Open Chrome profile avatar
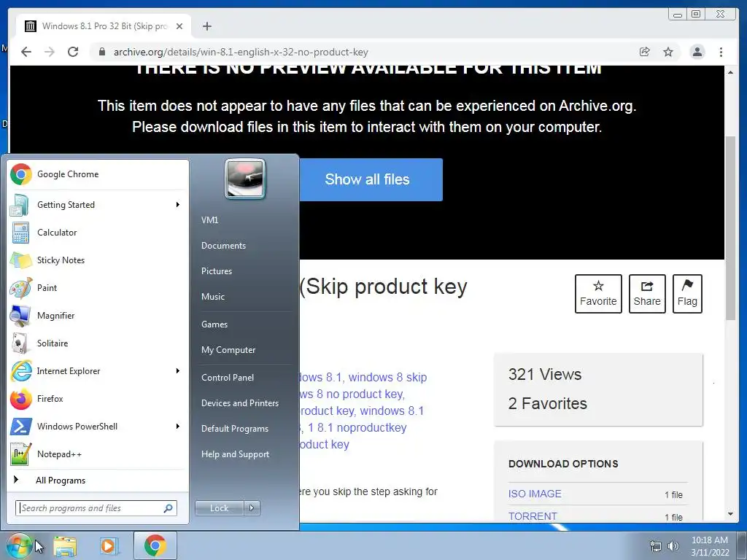This screenshot has width=747, height=560. click(x=697, y=52)
